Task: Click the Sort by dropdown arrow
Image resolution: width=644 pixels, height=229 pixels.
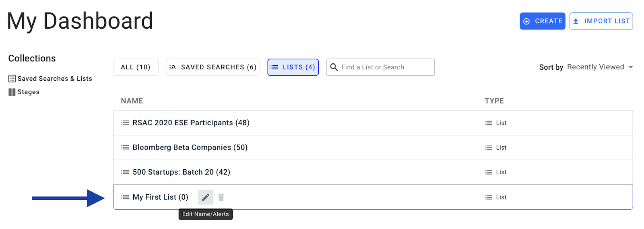Action: (630, 67)
